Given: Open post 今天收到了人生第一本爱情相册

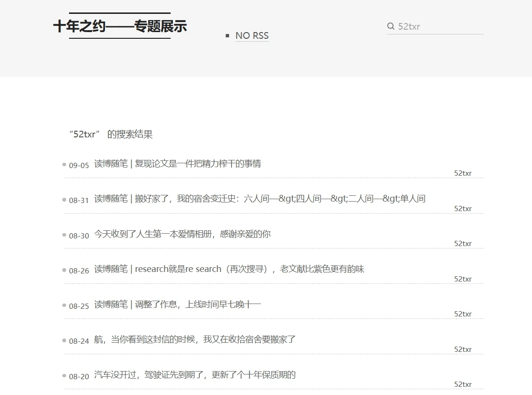Looking at the screenshot, I should 182,234.
